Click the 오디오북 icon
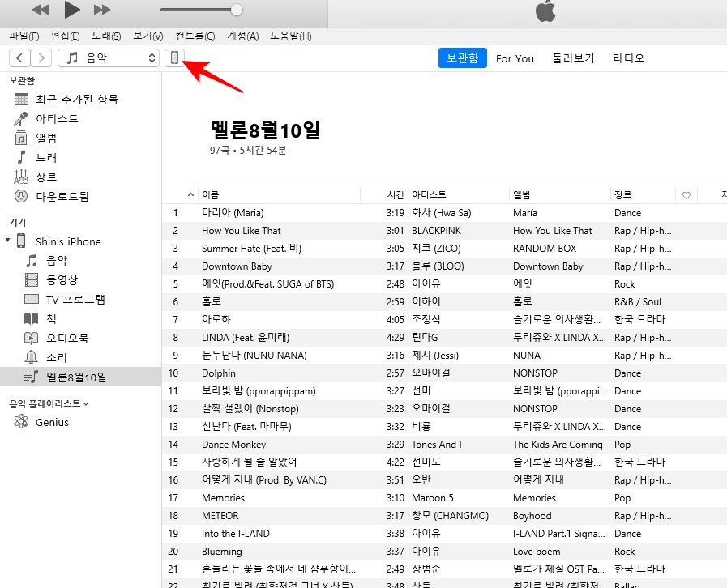 click(x=31, y=339)
